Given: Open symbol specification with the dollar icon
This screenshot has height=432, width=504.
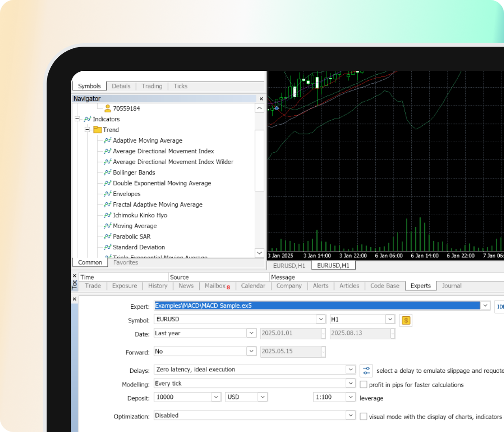Looking at the screenshot, I should pos(406,320).
